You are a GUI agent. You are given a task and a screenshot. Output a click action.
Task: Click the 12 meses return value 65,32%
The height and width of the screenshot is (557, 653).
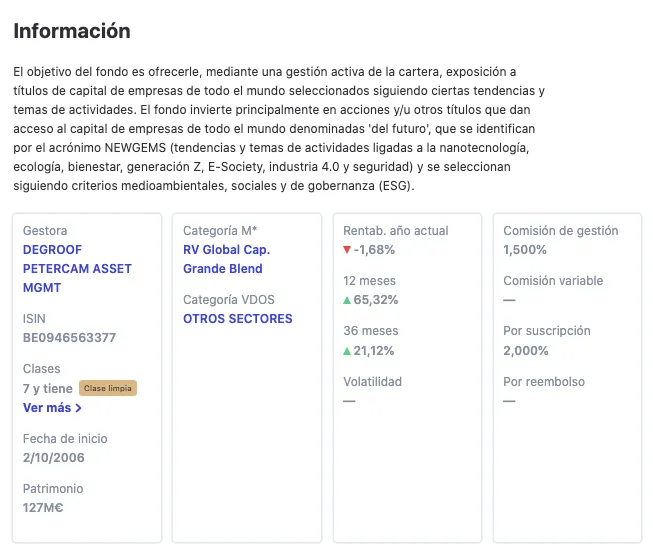[376, 300]
